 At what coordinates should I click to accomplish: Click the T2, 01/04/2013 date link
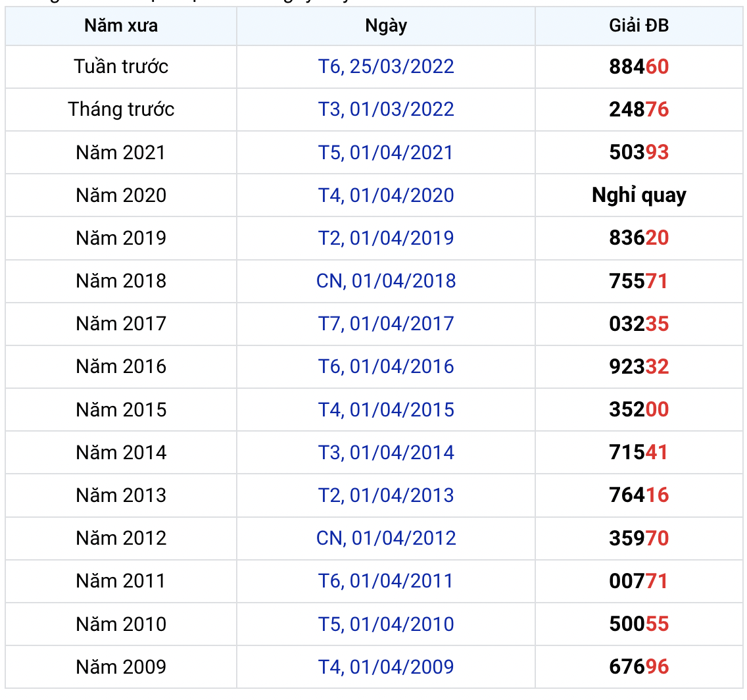pyautogui.click(x=386, y=495)
